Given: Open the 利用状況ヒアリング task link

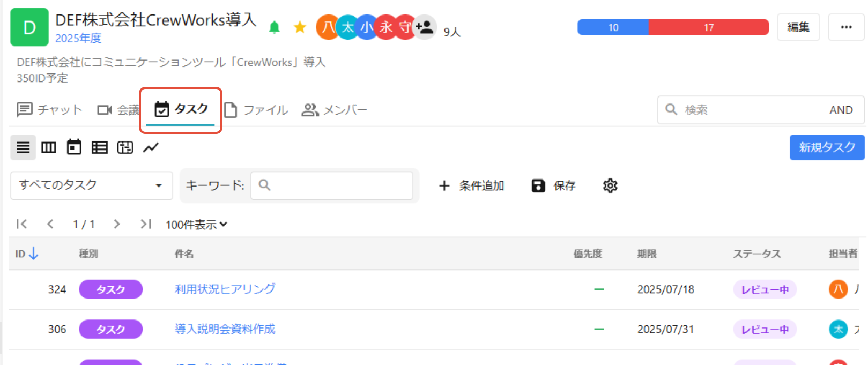Looking at the screenshot, I should pos(225,289).
